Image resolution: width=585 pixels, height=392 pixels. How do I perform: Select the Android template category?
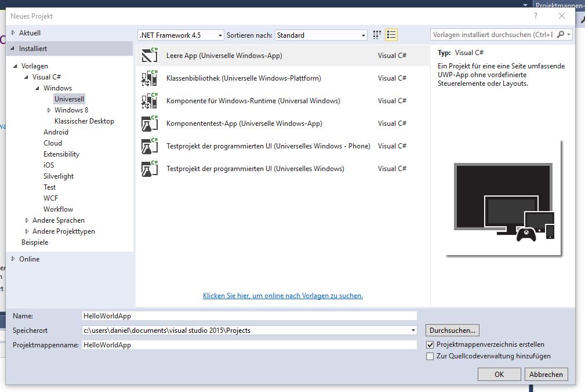pyautogui.click(x=56, y=132)
